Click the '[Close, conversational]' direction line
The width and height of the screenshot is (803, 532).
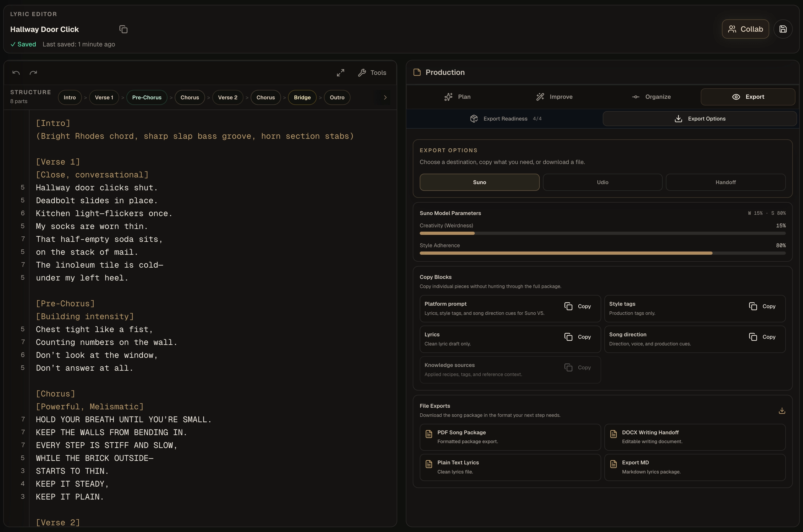pyautogui.click(x=92, y=175)
